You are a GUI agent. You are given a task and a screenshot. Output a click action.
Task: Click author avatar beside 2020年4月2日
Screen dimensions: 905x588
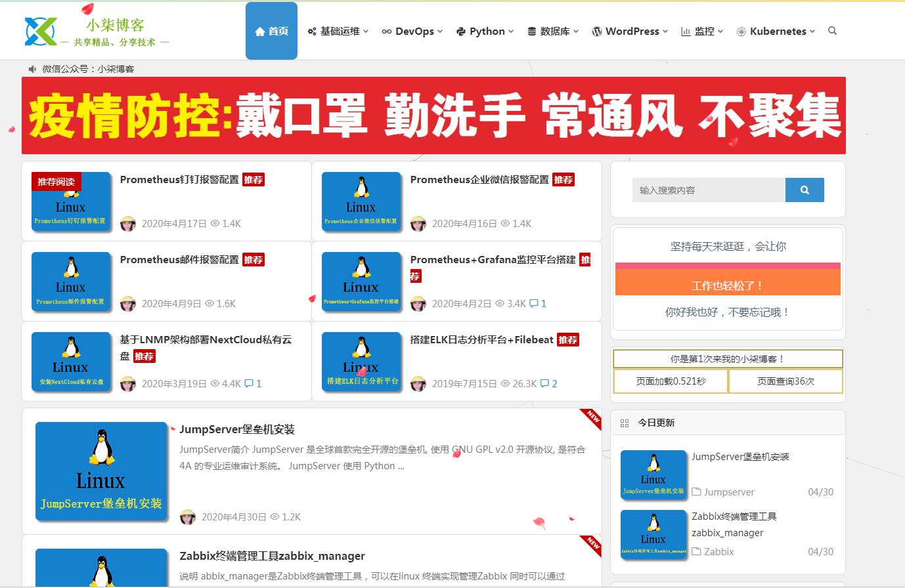(x=418, y=304)
